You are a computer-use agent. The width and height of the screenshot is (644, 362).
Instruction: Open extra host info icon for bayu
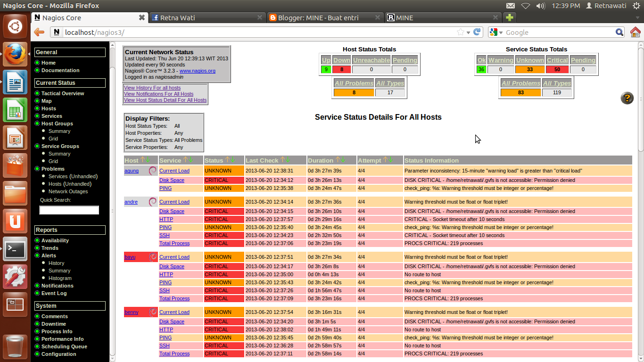coord(153,257)
